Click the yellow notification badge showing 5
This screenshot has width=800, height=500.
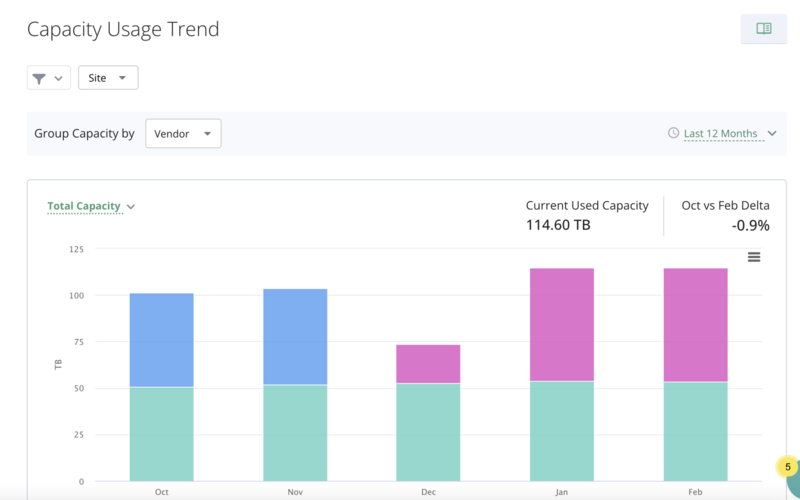[x=788, y=467]
